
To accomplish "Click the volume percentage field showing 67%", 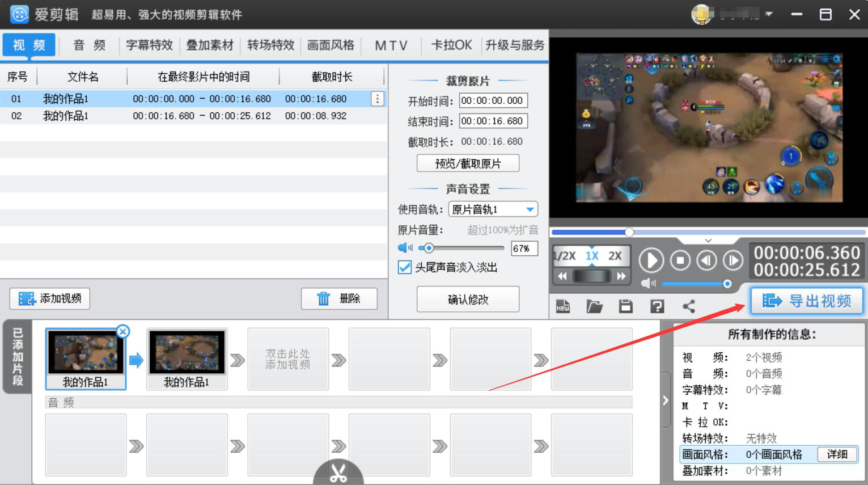I will pos(524,248).
